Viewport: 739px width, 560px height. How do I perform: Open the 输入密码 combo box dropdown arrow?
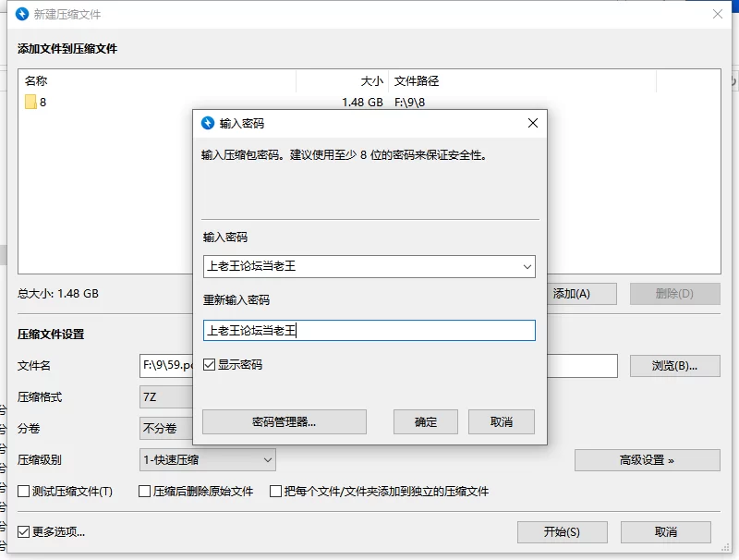(x=527, y=267)
